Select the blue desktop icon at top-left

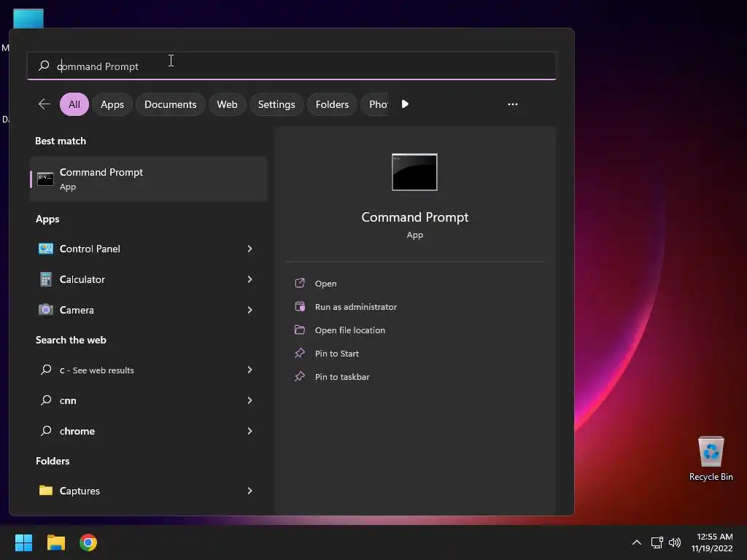(28, 18)
